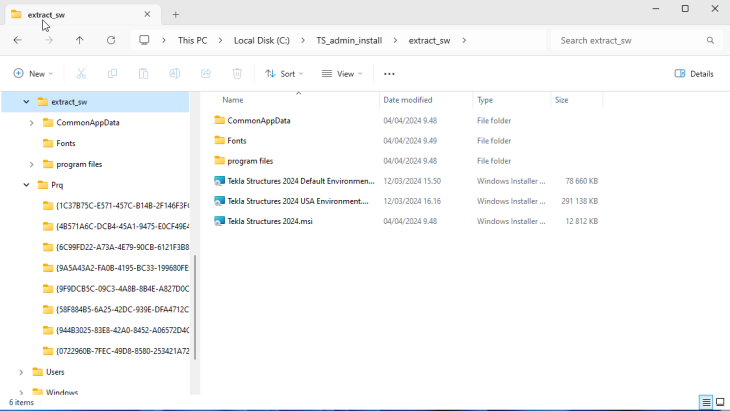The image size is (730, 411).
Task: Select Prq folder in the navigation tree
Action: click(57, 185)
